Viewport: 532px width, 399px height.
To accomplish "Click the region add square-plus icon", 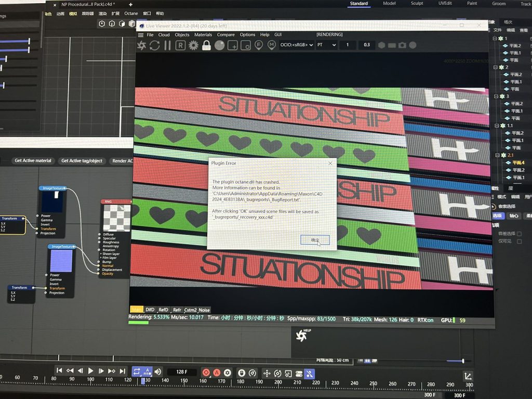I will pyautogui.click(x=232, y=45).
